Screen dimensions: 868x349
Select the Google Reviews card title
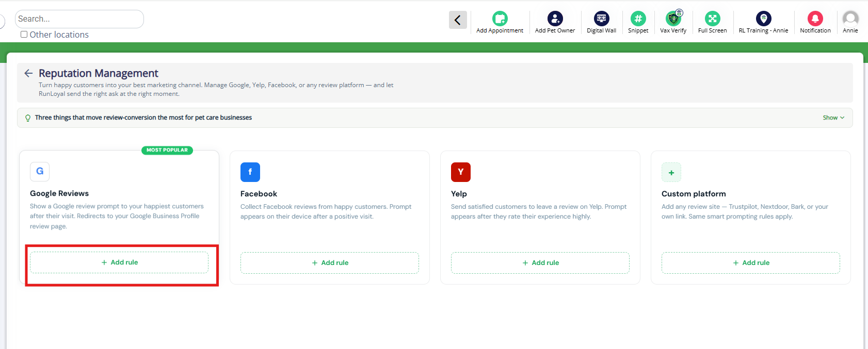coord(59,193)
